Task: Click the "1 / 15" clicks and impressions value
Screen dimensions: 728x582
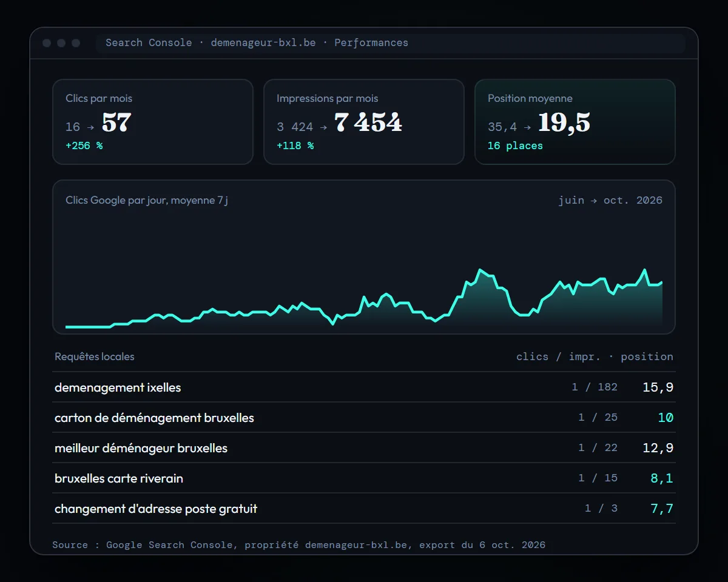Action: (x=598, y=478)
